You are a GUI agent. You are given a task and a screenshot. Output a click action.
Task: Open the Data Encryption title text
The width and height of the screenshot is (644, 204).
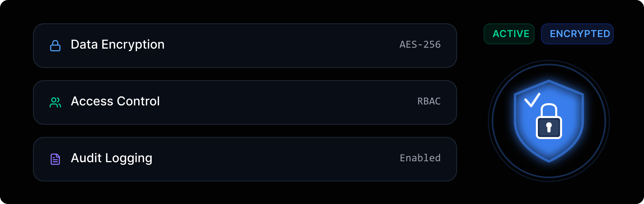(x=117, y=45)
